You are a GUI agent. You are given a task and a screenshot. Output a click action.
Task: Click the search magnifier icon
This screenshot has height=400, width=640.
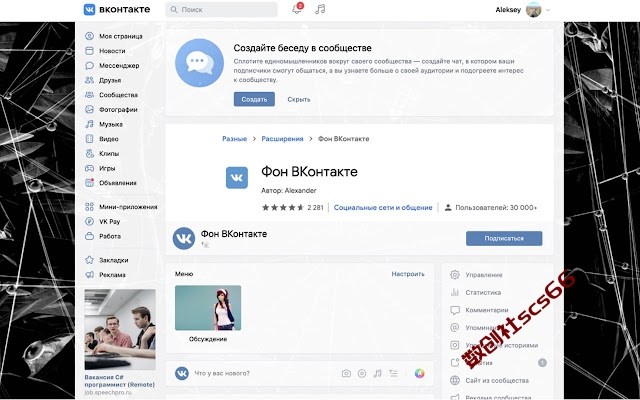[x=174, y=9]
